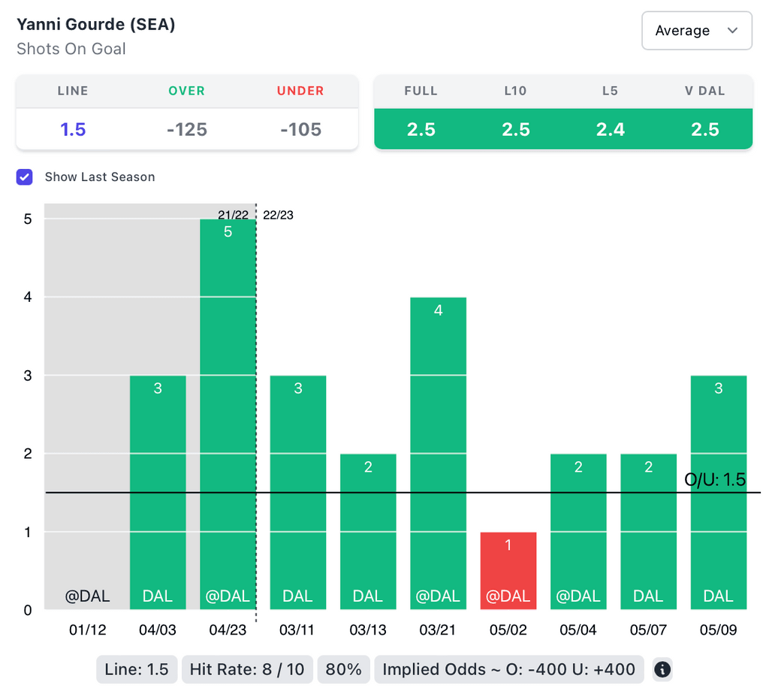Click the red 05/02 @DAL bar

508,571
